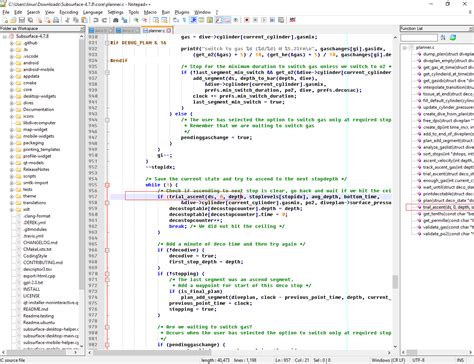Open the File menu
474x364 pixels.
[6, 12]
